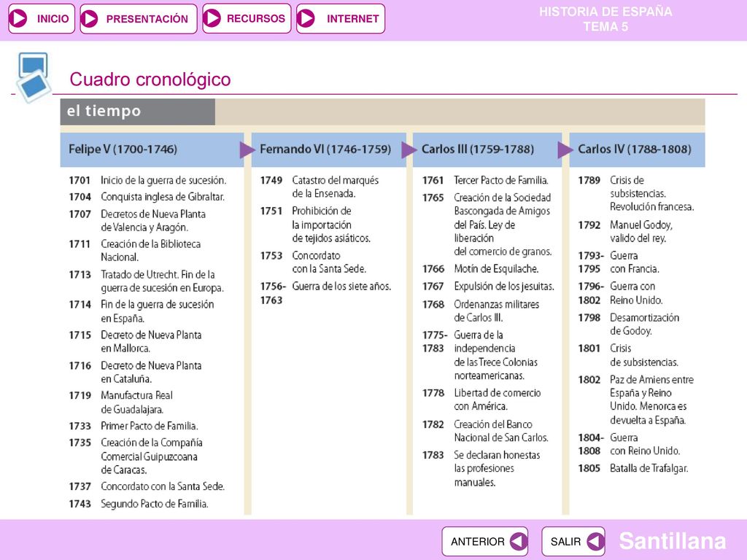Click the play arrow icon on INICIO
The width and height of the screenshot is (747, 560).
18,18
